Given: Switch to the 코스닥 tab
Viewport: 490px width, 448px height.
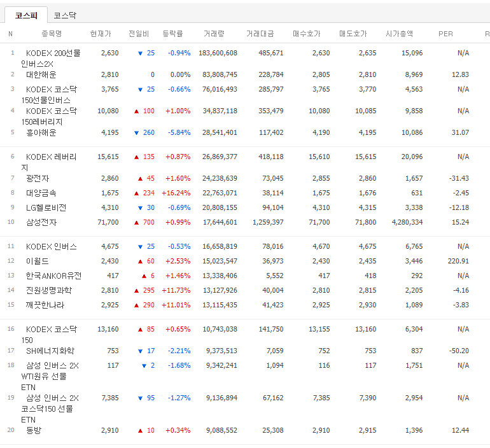Looking at the screenshot, I should click(x=65, y=15).
